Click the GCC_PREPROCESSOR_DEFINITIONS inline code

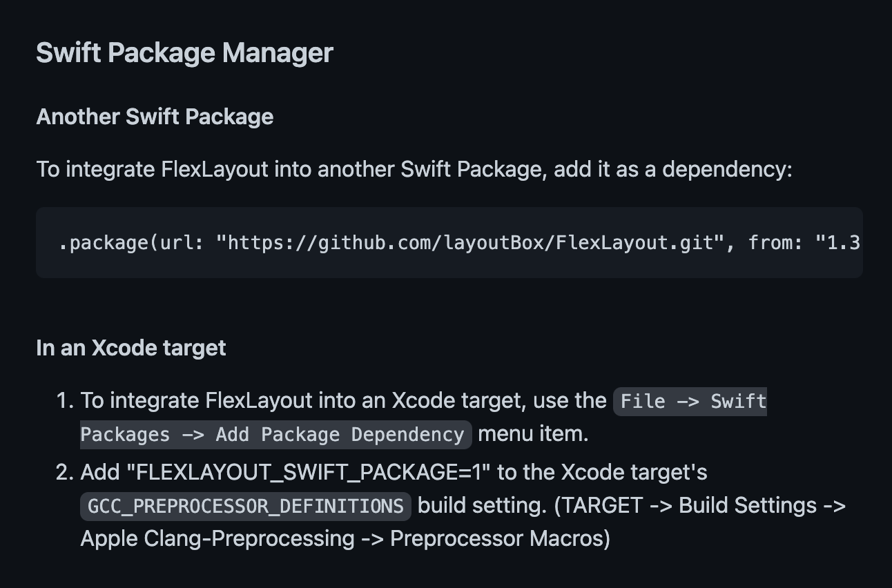tap(246, 506)
